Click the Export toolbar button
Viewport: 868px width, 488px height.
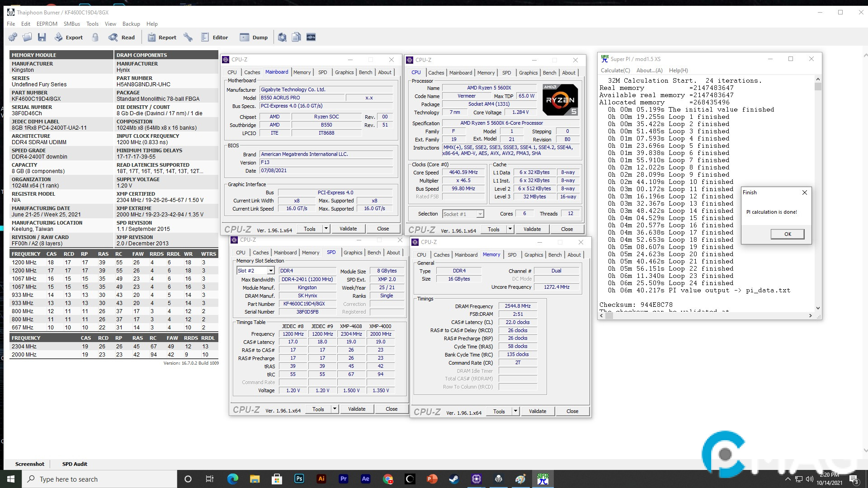click(69, 38)
